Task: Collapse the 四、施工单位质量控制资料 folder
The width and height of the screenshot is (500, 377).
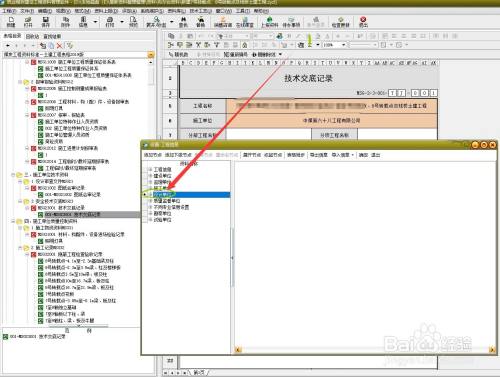Action: pyautogui.click(x=14, y=221)
